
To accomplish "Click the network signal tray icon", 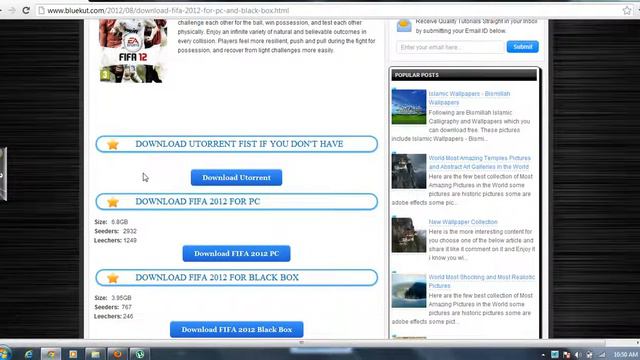I will coord(601,355).
